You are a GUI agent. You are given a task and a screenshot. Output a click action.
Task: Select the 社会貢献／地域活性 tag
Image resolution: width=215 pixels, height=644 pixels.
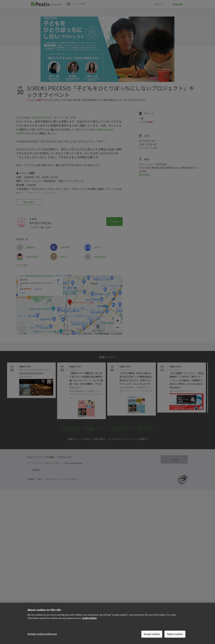(71, 428)
